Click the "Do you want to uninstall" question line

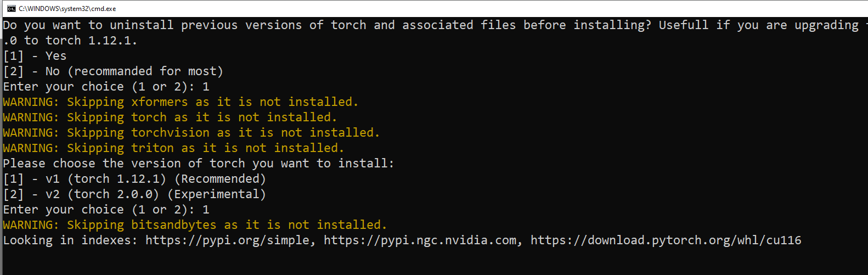[x=434, y=25]
